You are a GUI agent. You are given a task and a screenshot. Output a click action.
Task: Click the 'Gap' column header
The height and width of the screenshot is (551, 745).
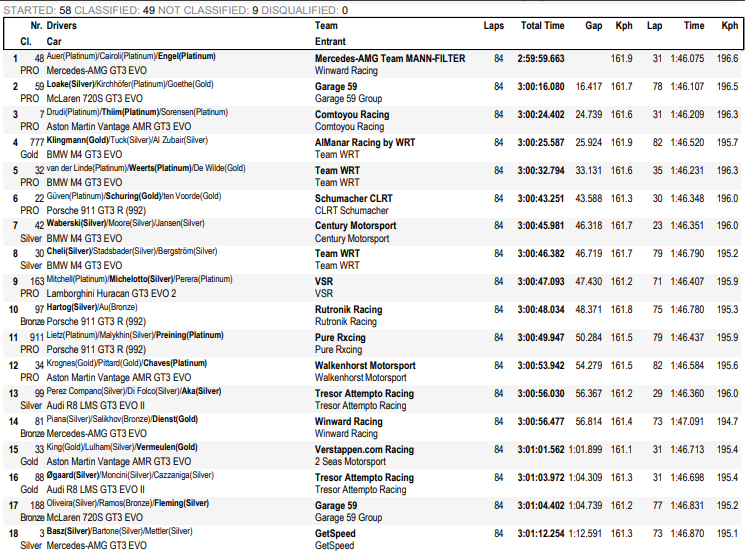(593, 26)
